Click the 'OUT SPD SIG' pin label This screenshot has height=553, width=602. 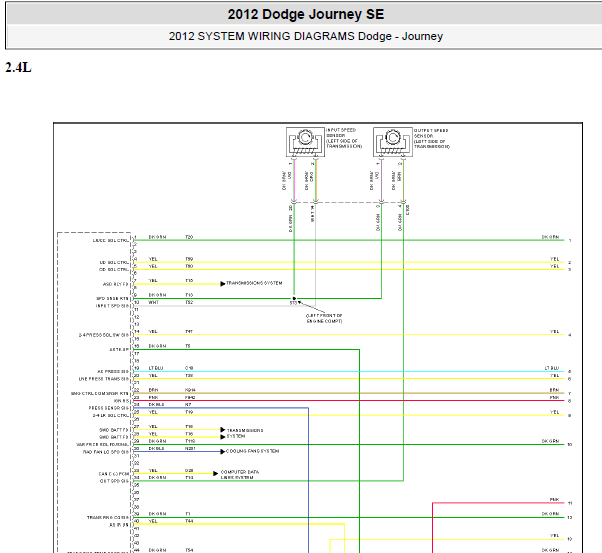[x=114, y=481]
